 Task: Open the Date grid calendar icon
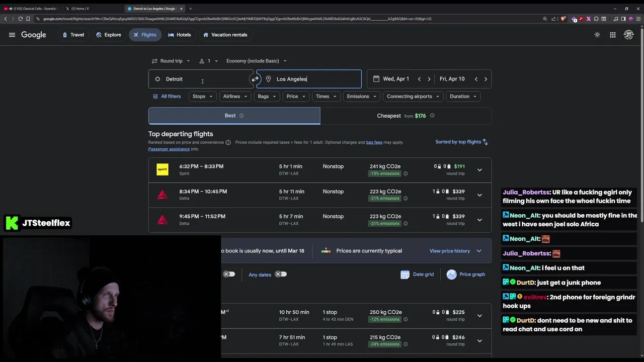click(x=405, y=275)
